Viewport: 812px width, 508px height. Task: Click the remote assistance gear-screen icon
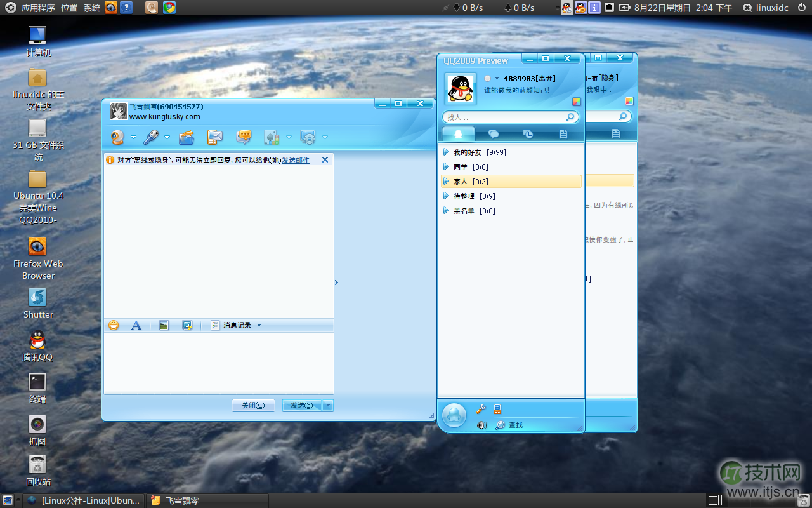point(308,137)
